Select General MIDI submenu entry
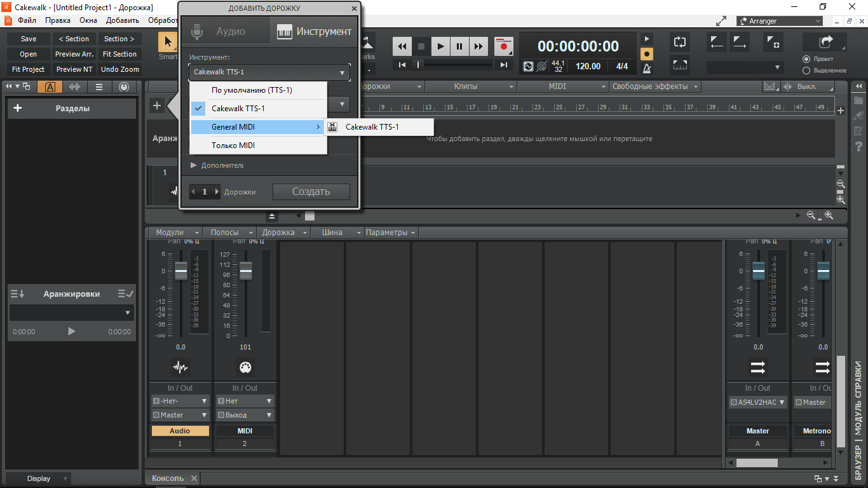The width and height of the screenshot is (868, 488). click(x=259, y=127)
